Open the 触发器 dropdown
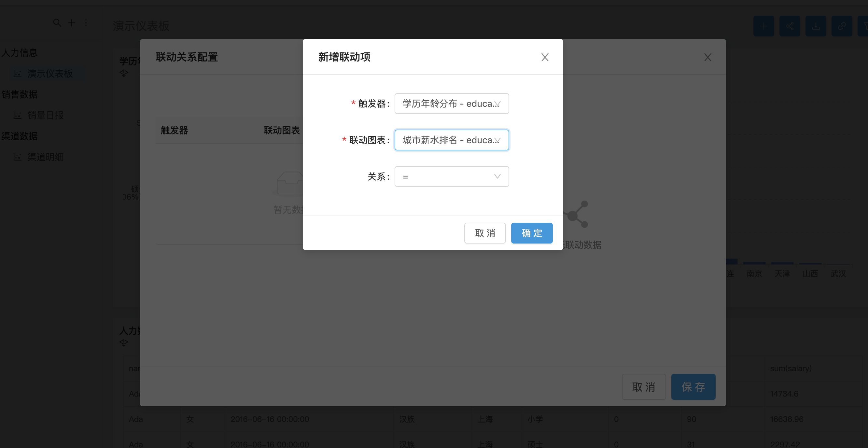This screenshot has height=448, width=868. (451, 104)
